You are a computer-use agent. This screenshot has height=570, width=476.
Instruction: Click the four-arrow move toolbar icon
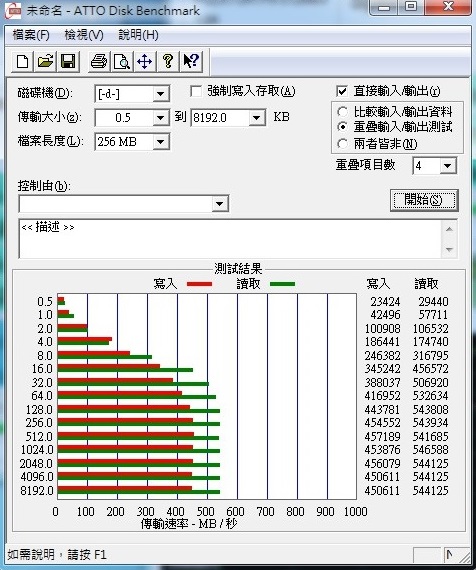tap(144, 61)
